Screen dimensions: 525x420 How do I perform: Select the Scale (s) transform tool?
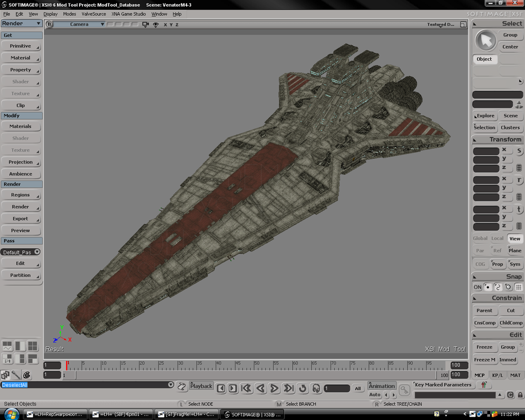click(x=519, y=151)
